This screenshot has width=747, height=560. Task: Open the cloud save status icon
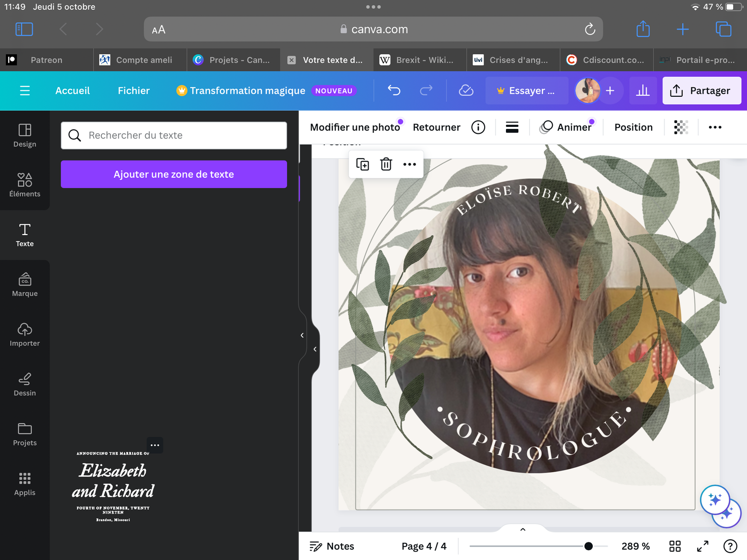(466, 90)
